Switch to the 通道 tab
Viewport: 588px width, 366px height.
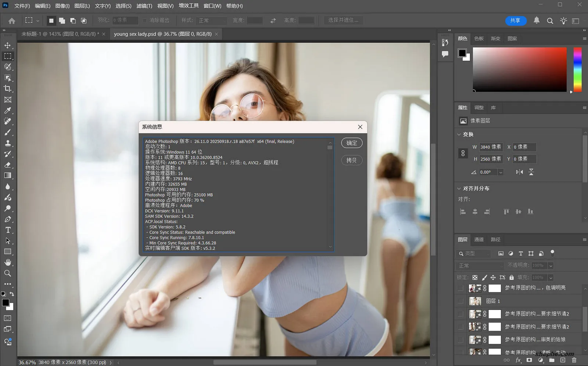tap(479, 239)
